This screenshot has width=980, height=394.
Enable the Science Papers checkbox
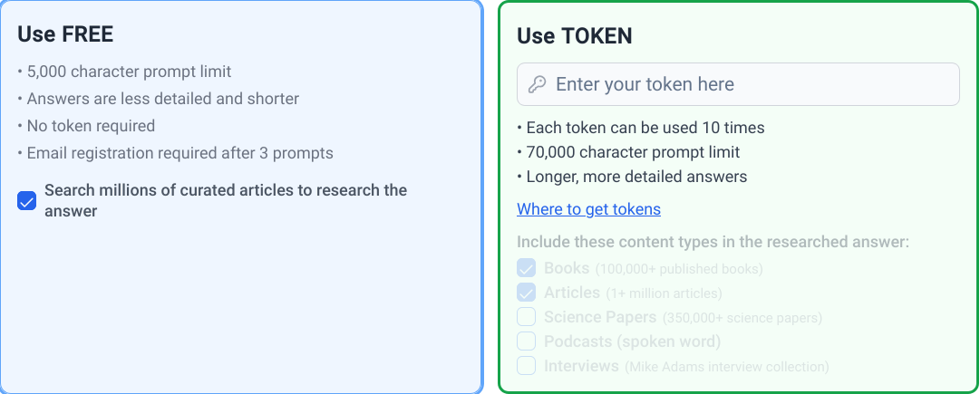(527, 317)
